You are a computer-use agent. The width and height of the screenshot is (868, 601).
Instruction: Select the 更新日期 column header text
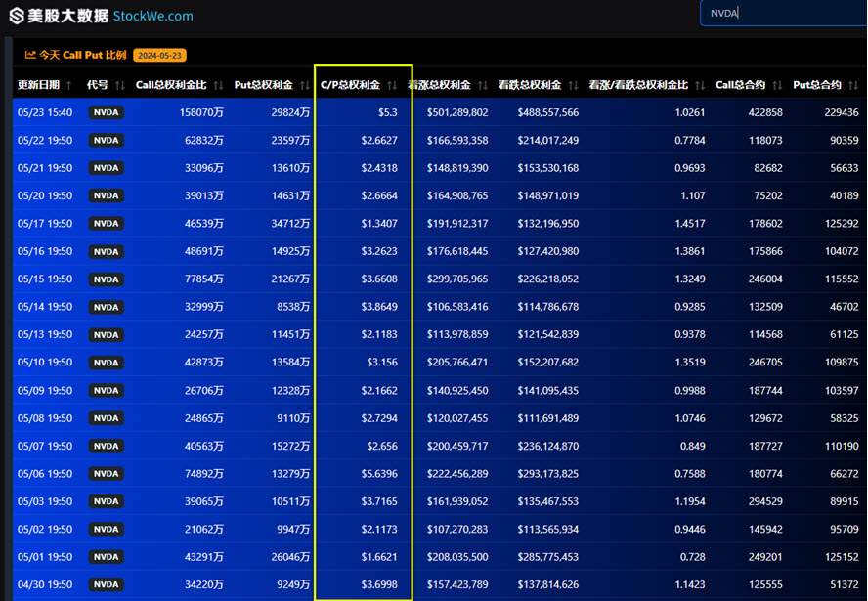(x=38, y=85)
